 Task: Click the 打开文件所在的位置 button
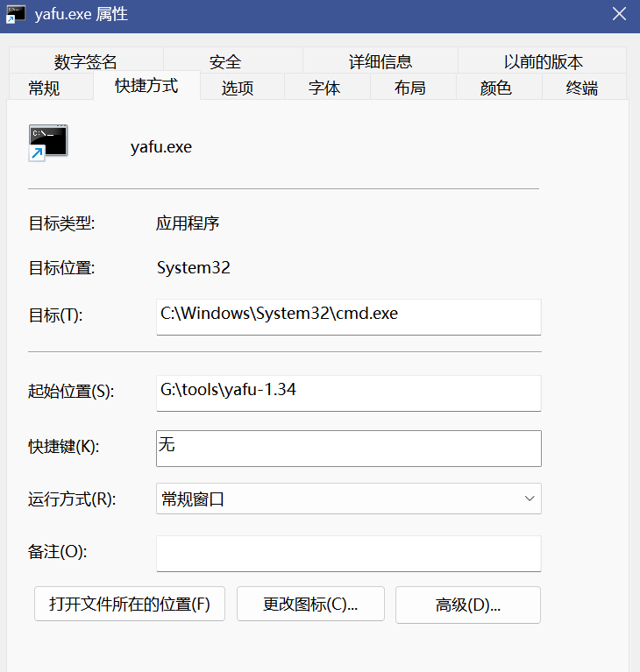click(x=130, y=605)
